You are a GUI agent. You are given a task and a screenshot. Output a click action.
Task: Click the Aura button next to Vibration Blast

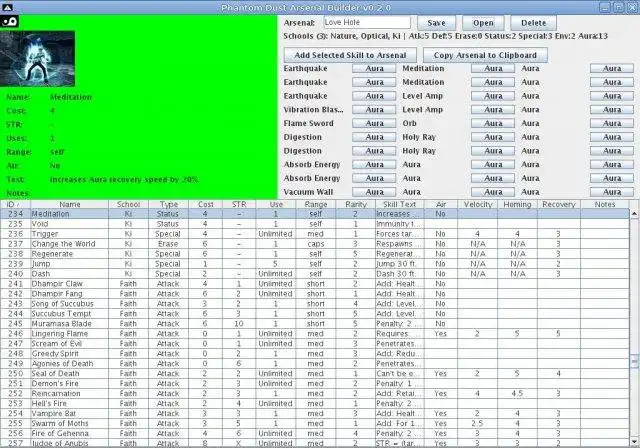pos(374,110)
